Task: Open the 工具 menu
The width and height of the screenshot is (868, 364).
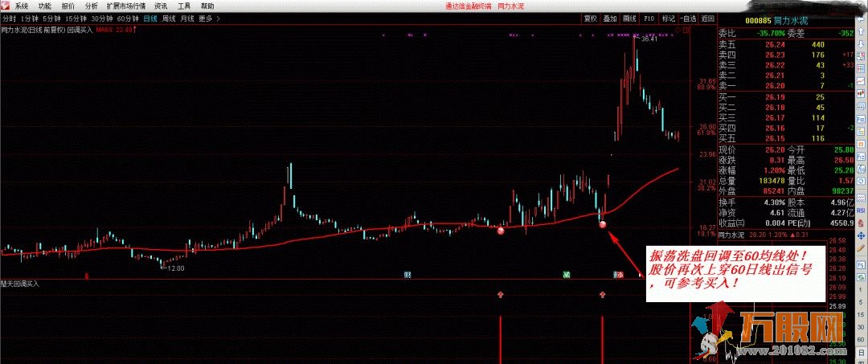Action: tap(184, 6)
